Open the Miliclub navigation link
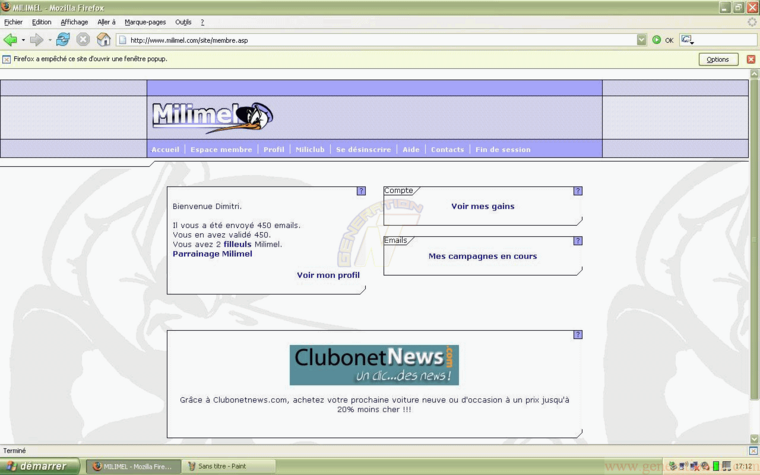760x475 pixels. (x=310, y=149)
